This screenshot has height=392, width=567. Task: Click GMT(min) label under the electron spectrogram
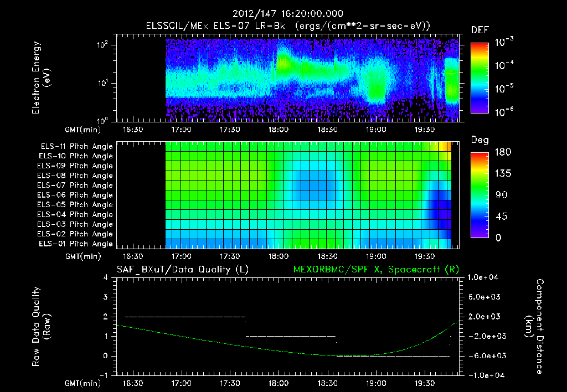[83, 130]
